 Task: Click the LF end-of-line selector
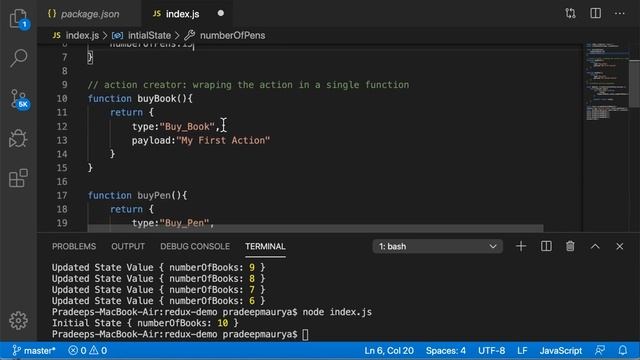click(522, 351)
